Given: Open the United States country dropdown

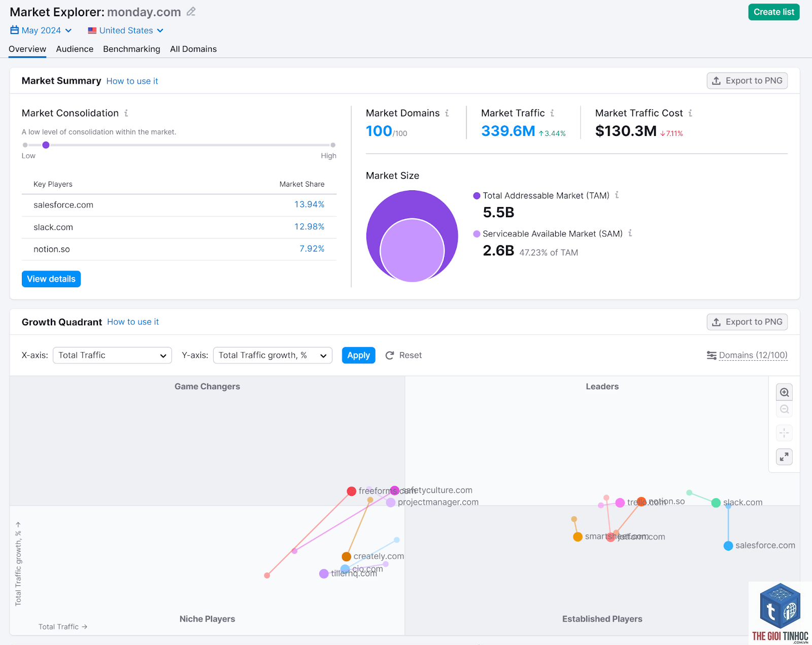Looking at the screenshot, I should 126,30.
